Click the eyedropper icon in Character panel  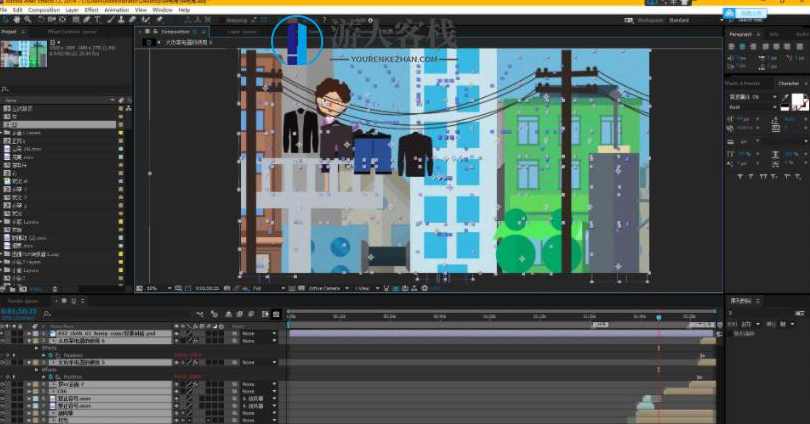pos(785,97)
